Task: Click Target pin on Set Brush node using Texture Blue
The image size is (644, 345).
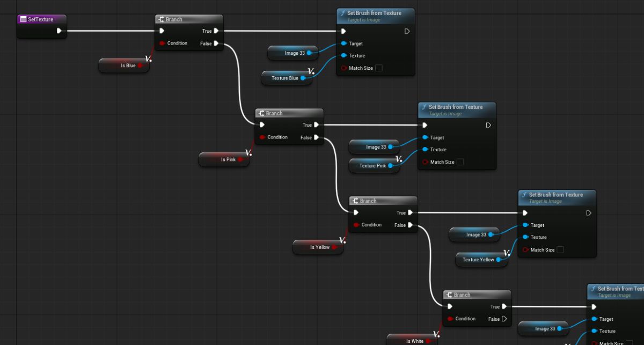Action: tap(343, 43)
